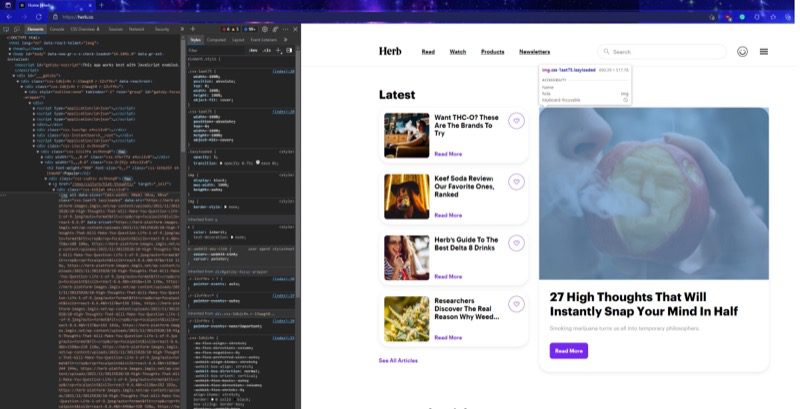Add new style rule plus icon
The image size is (800, 409).
click(x=279, y=50)
